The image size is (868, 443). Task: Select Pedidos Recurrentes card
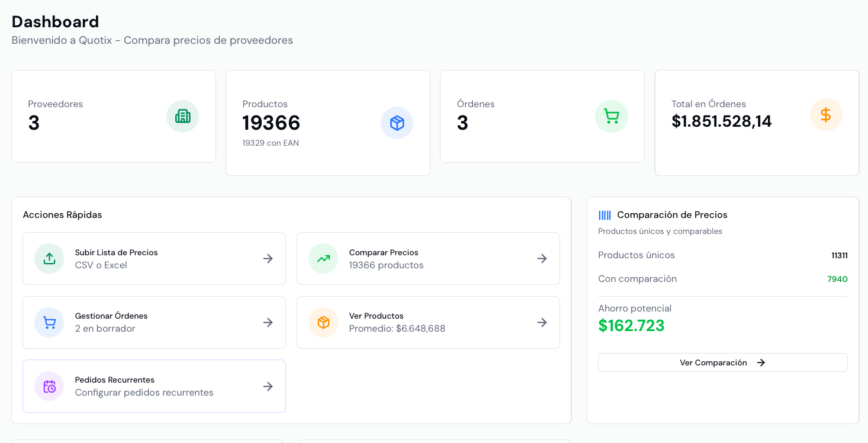coord(154,386)
